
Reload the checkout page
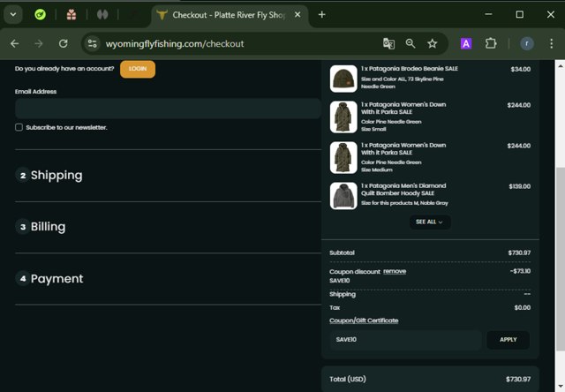(64, 44)
